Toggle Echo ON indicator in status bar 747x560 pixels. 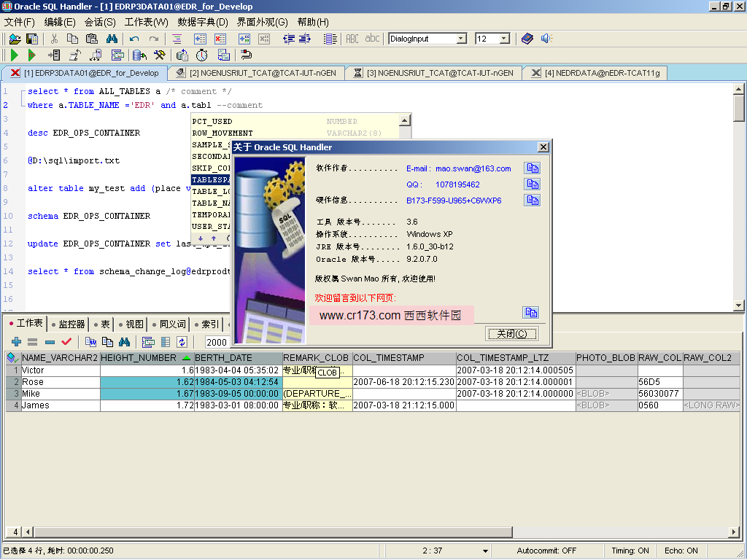681,551
